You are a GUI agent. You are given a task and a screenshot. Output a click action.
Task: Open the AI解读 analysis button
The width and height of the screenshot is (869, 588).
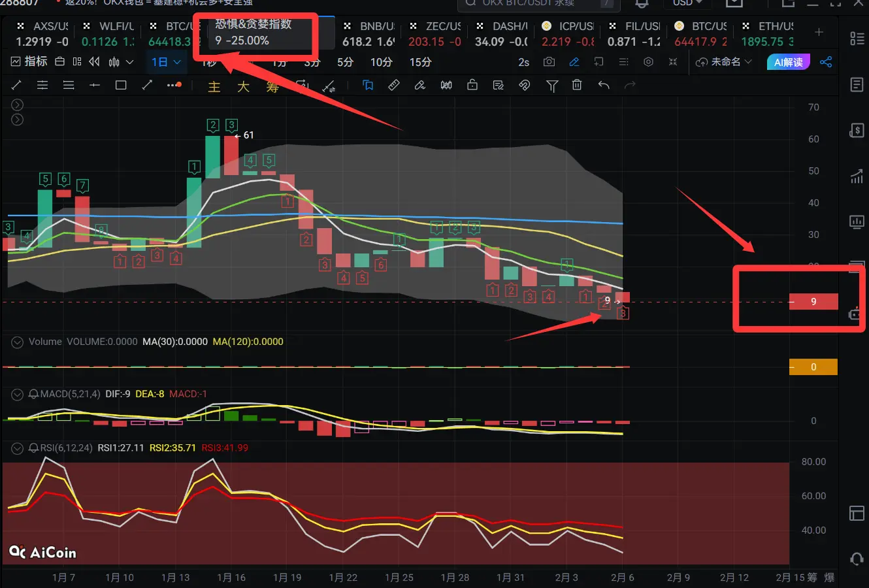pyautogui.click(x=788, y=62)
